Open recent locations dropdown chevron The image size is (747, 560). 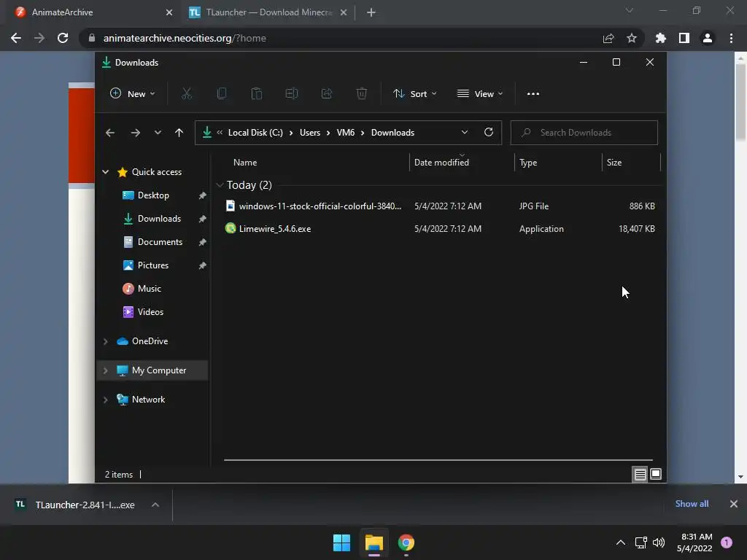[158, 133]
